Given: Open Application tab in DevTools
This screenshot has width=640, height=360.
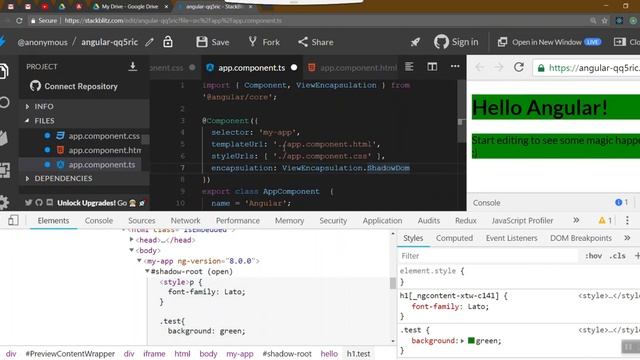Looking at the screenshot, I should pos(382,220).
